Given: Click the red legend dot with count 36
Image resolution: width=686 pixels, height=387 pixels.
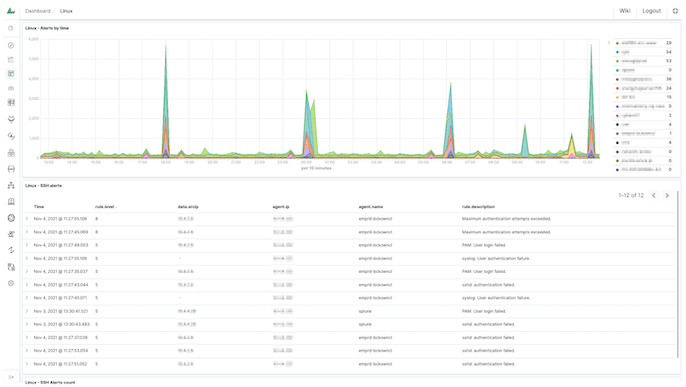Looking at the screenshot, I should tap(617, 79).
